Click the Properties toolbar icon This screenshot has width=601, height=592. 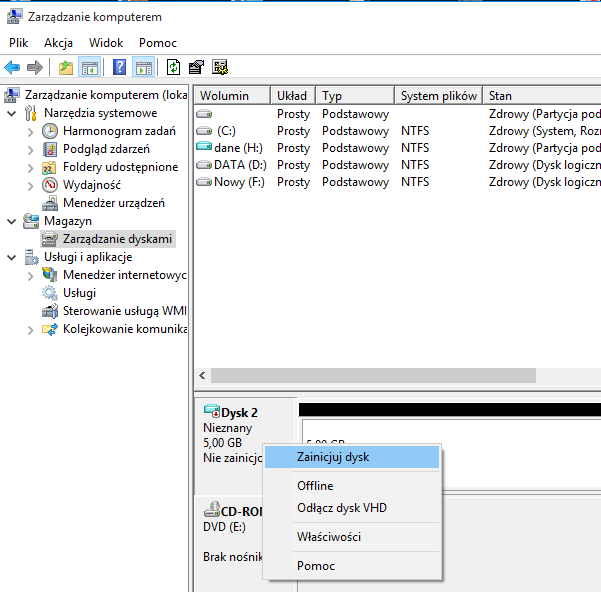[x=196, y=67]
